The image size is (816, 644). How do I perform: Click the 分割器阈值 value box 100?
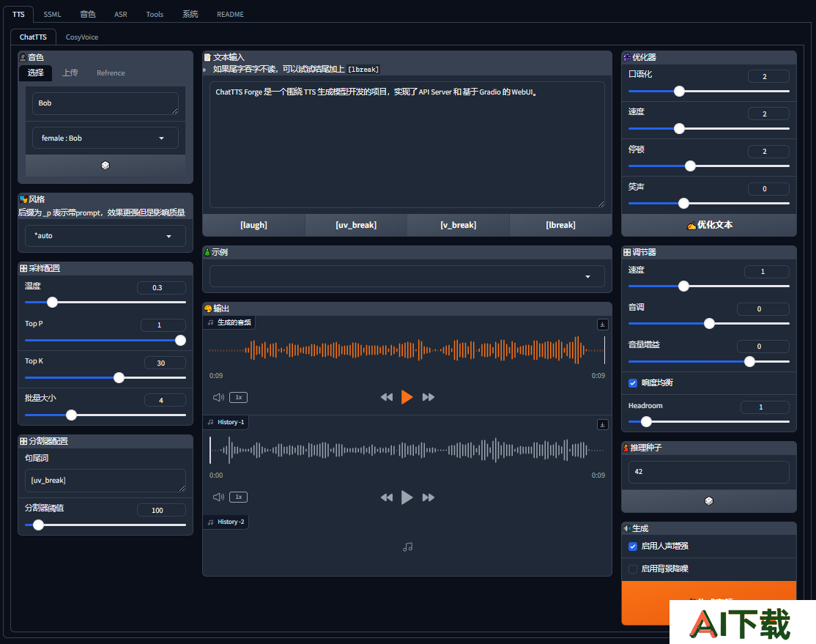point(161,510)
